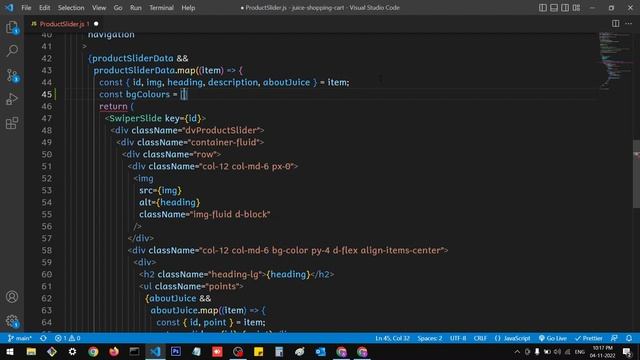Screen dimensions: 640x360
Task: Show hidden system tray icons
Action: tap(517, 351)
